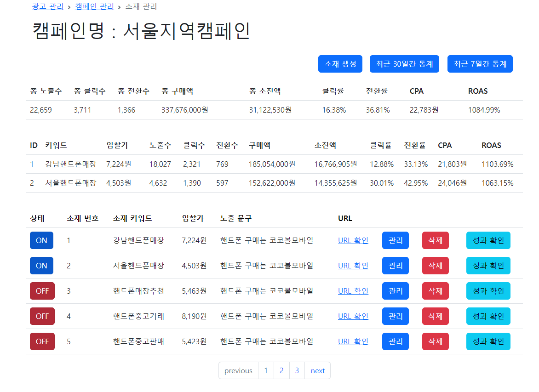Click 성과 확인 for 핸드폰중고판매
Viewport: 539px width, 392px height.
488,341
